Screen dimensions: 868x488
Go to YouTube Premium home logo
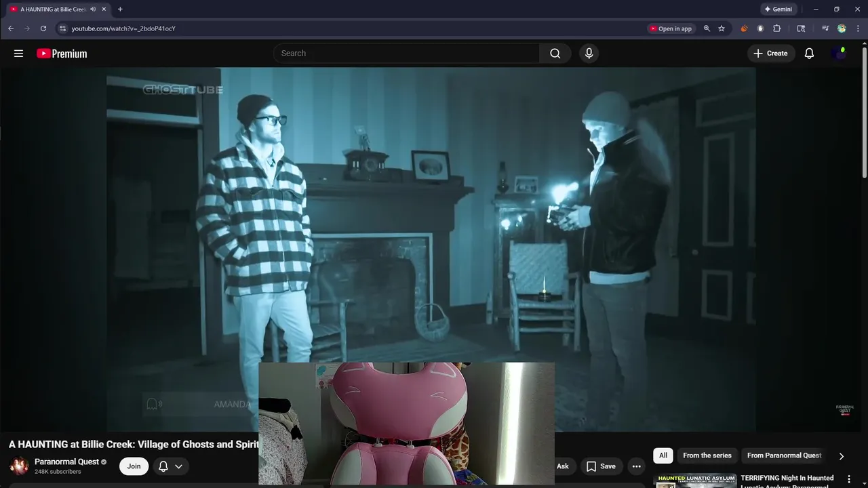click(62, 54)
